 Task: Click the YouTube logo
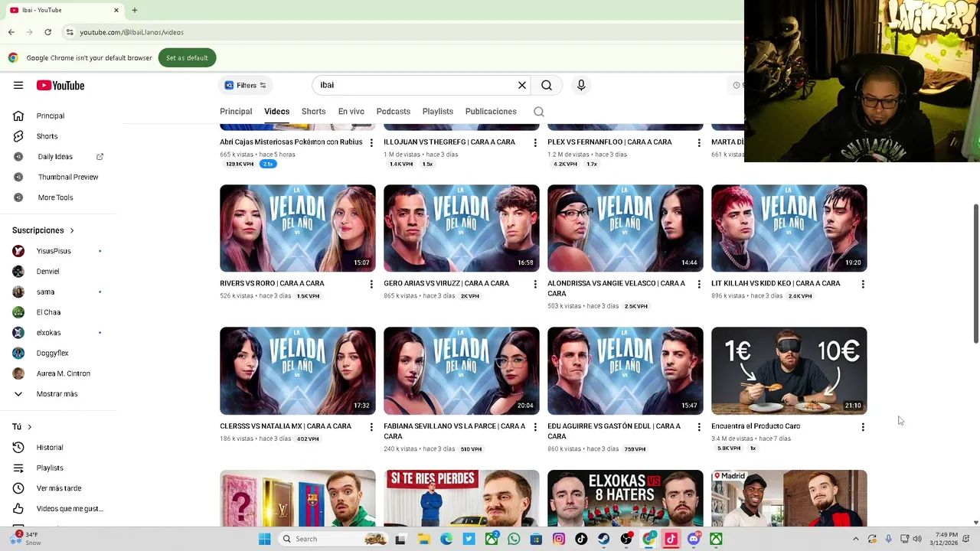pos(60,85)
